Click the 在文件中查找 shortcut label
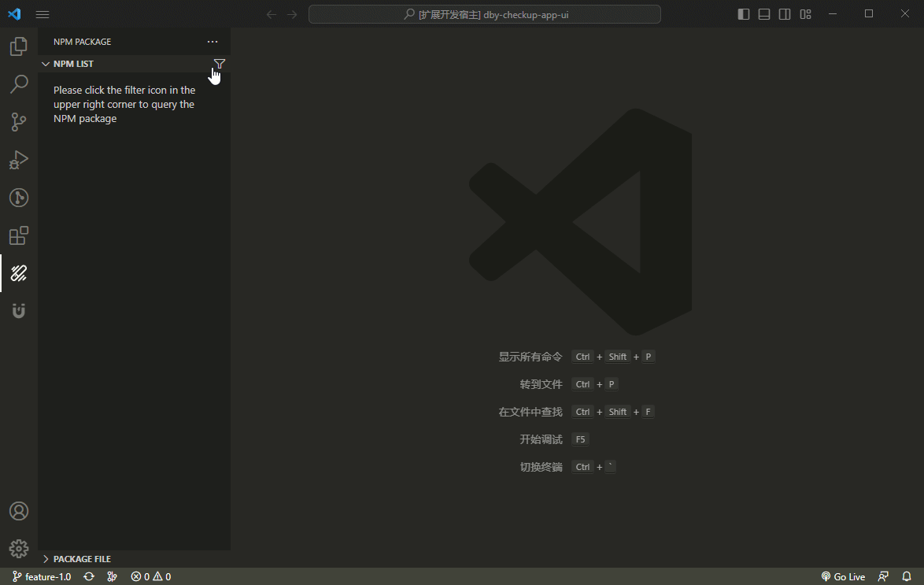Screen dimensions: 924x585 (530, 413)
